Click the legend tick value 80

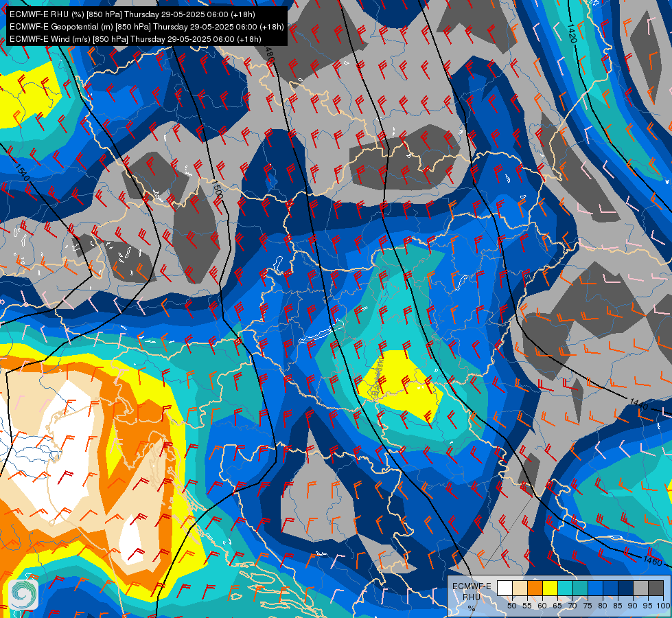(603, 606)
